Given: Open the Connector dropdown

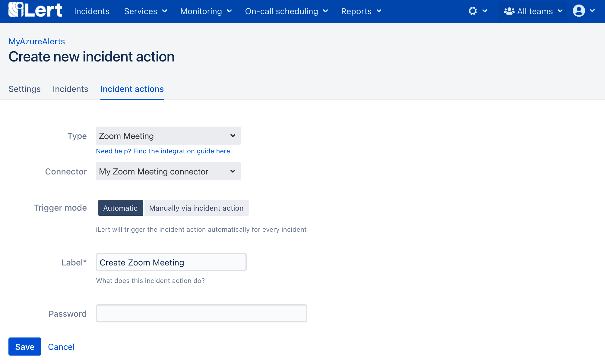Looking at the screenshot, I should pos(168,171).
